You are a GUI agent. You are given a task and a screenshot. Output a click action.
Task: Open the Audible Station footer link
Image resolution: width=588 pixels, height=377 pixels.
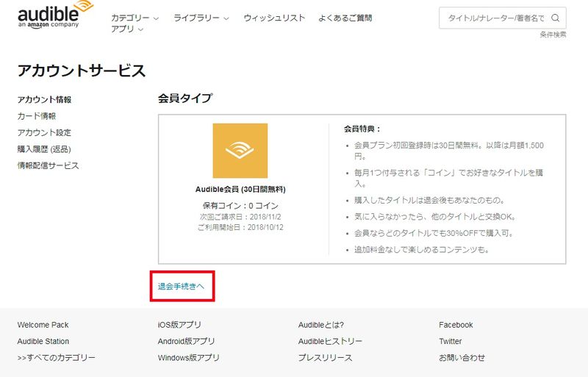click(43, 342)
